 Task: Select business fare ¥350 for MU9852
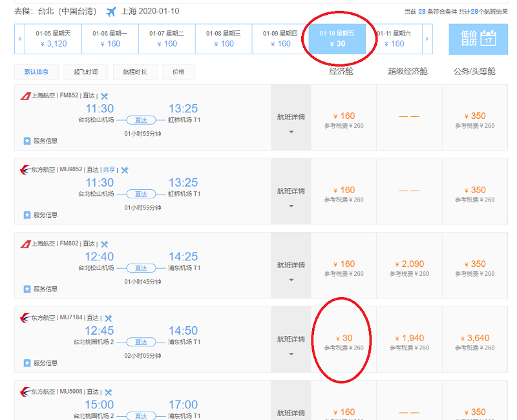tap(475, 191)
